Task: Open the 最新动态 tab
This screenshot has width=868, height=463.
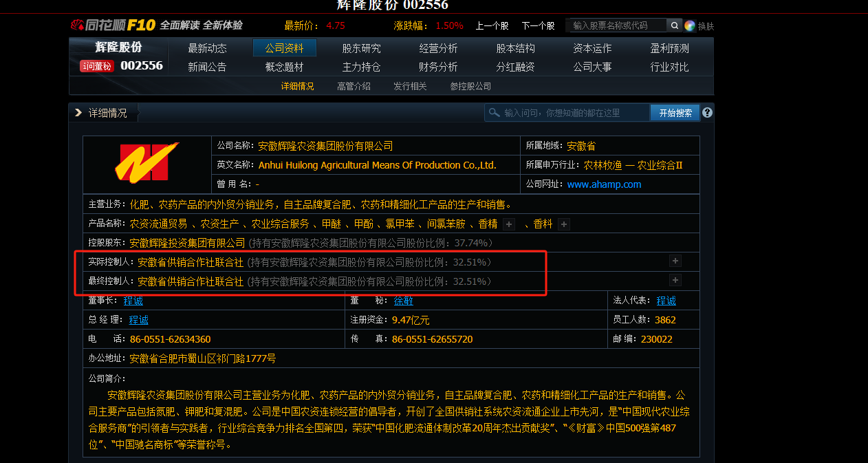Action: point(207,48)
